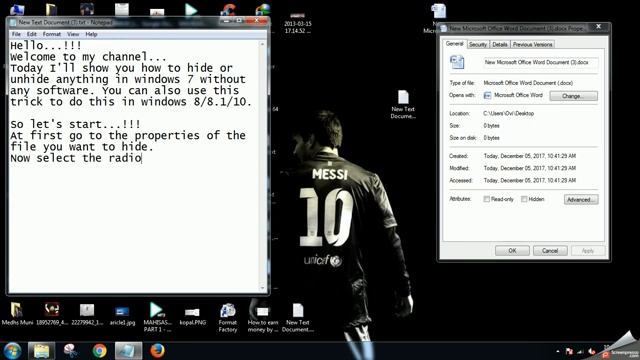Viewport: 640px width, 360px height.
Task: Open Notepad Format menu
Action: tap(51, 34)
